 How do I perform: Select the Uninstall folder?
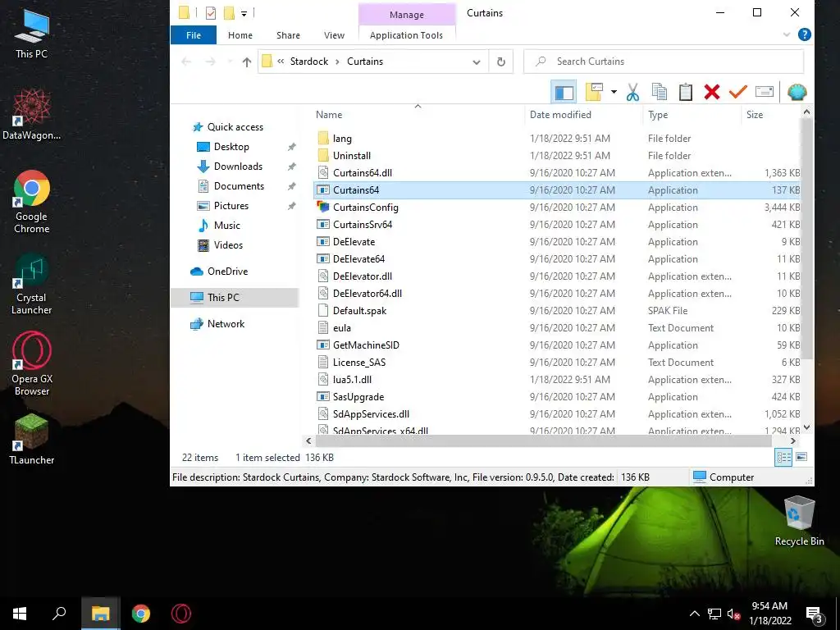351,156
